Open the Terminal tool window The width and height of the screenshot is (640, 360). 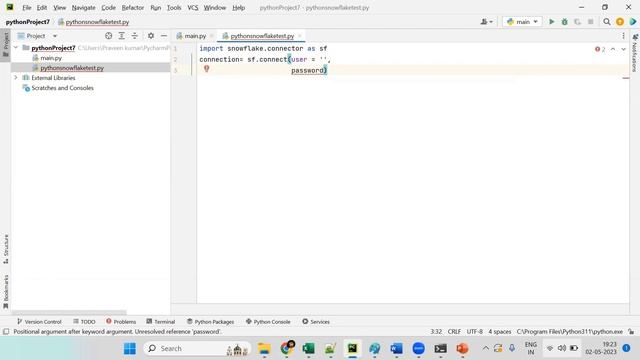pyautogui.click(x=161, y=322)
